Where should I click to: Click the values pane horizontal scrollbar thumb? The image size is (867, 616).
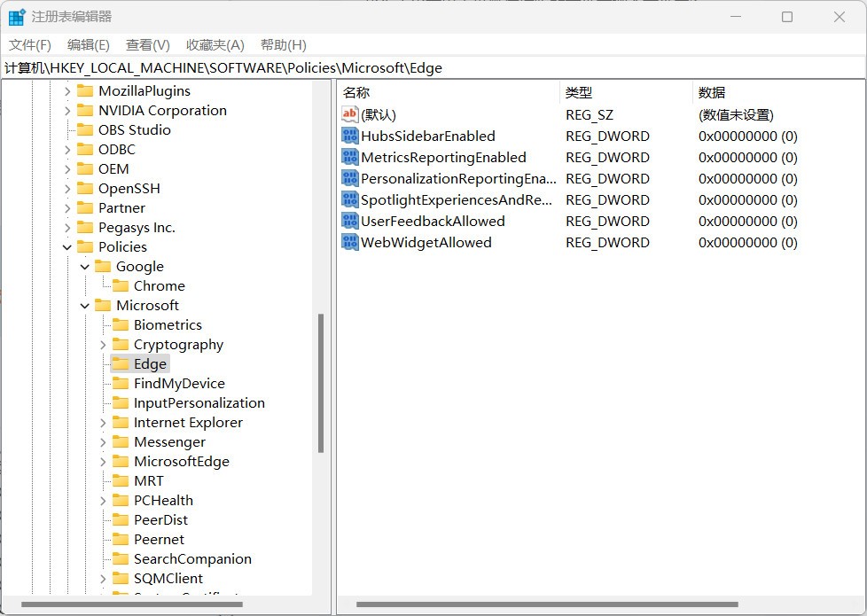(547, 604)
